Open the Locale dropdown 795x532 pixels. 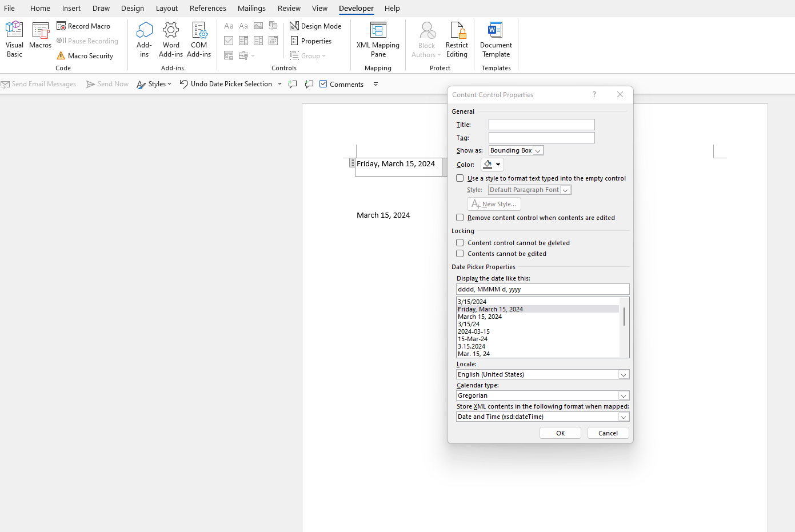tap(624, 374)
